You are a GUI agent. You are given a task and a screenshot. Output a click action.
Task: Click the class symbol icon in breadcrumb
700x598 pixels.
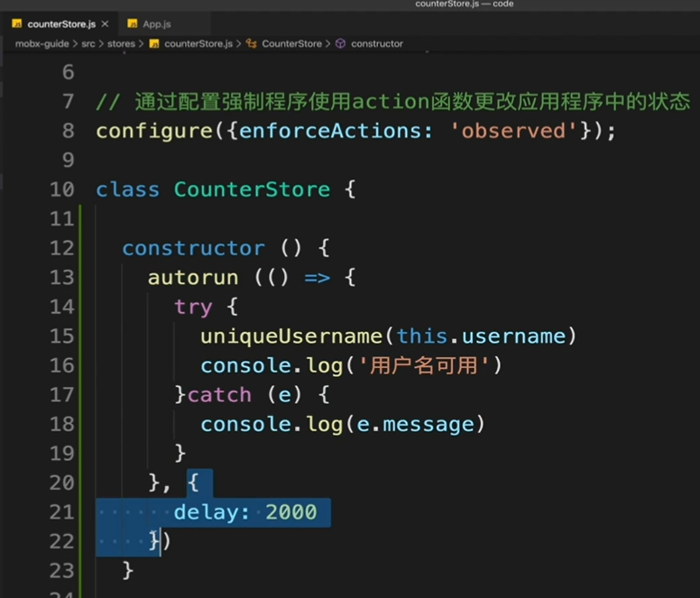[252, 43]
